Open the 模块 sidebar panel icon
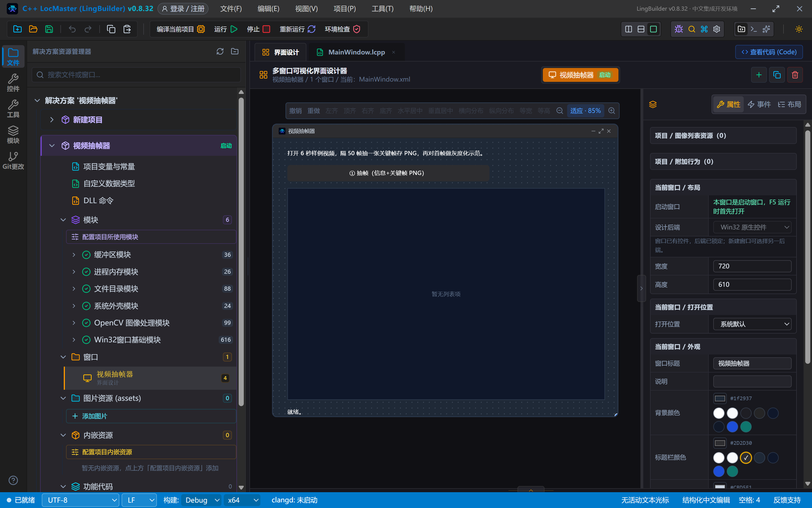 coord(13,134)
